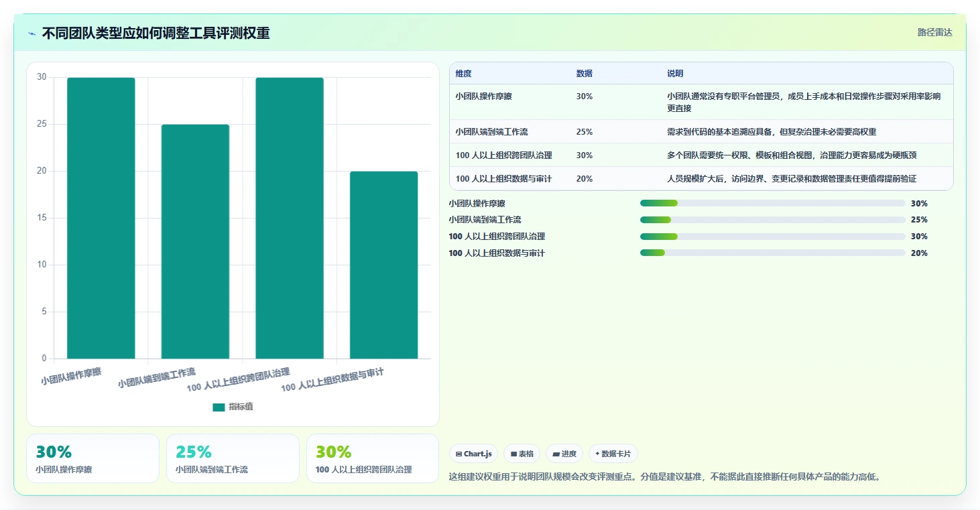Click the 数据 column header

[x=584, y=74]
